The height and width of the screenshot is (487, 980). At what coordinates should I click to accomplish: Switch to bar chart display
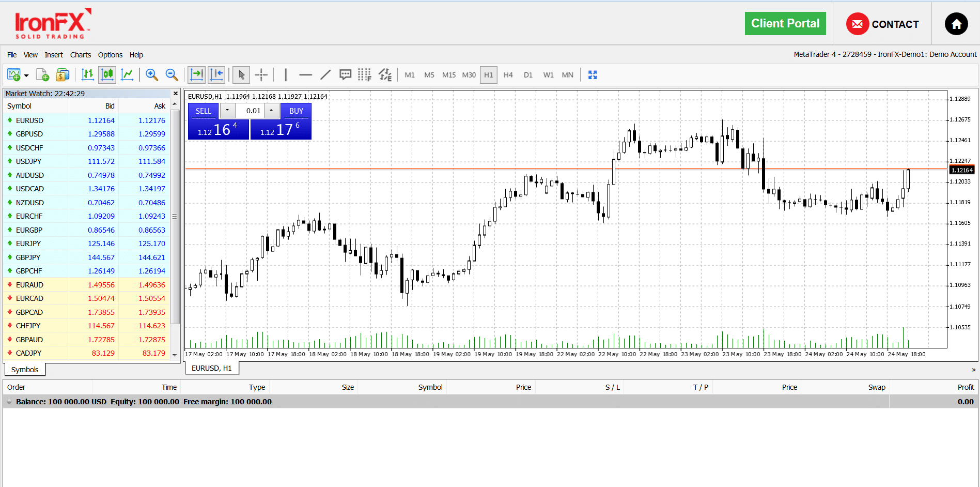[x=88, y=75]
